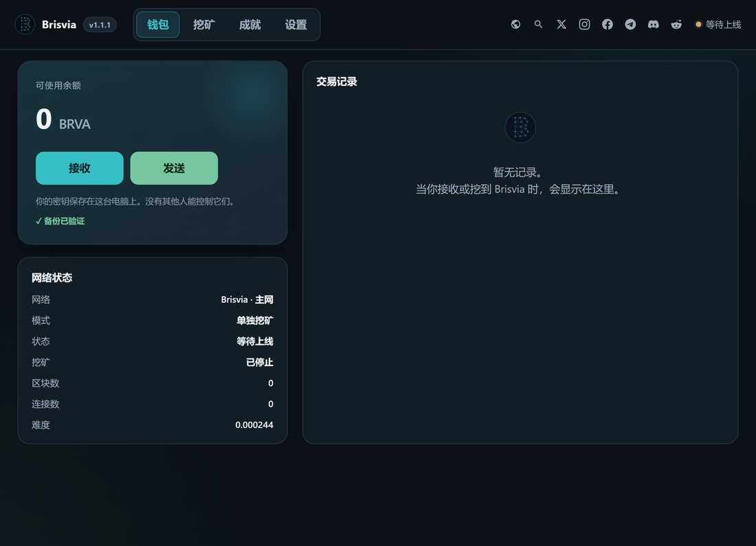Click the Brisvia logo in header
The width and height of the screenshot is (756, 546).
tap(25, 24)
